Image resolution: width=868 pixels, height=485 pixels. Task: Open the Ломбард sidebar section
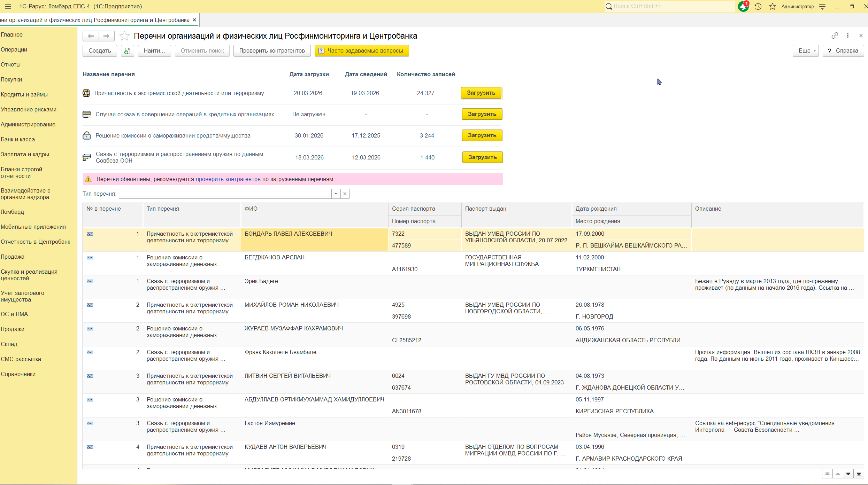click(x=13, y=212)
